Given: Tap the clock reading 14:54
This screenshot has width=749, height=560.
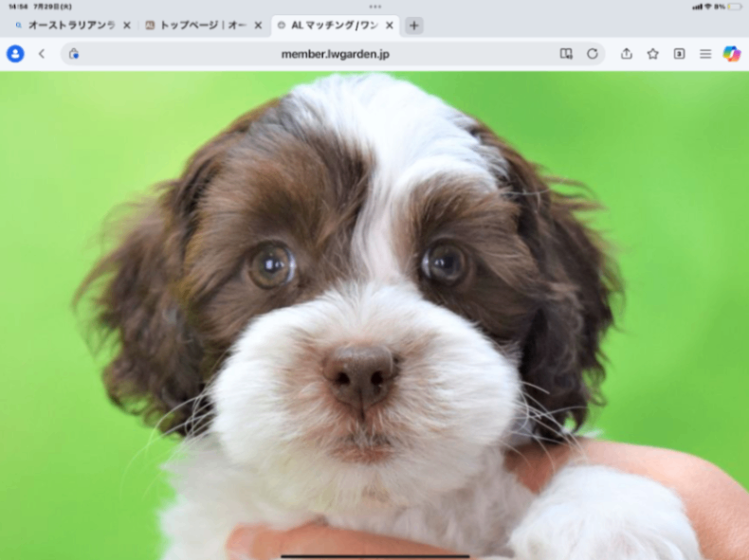Looking at the screenshot, I should point(18,7).
